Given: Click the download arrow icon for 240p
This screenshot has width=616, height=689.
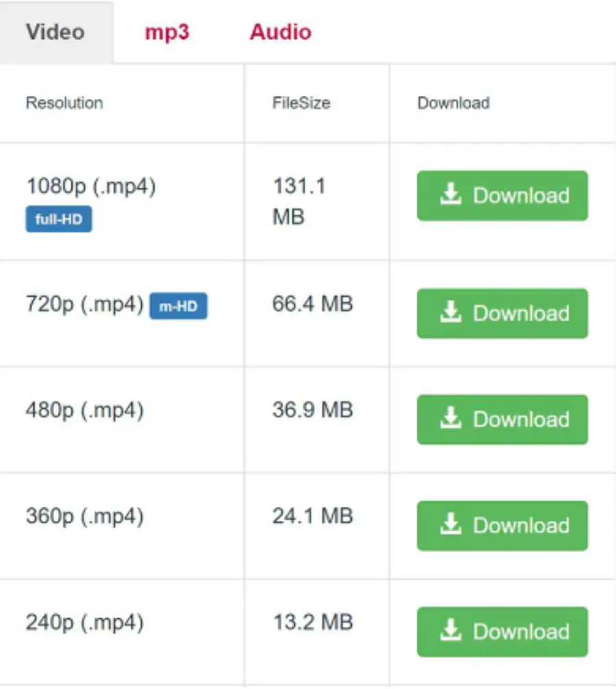Looking at the screenshot, I should pyautogui.click(x=450, y=631).
